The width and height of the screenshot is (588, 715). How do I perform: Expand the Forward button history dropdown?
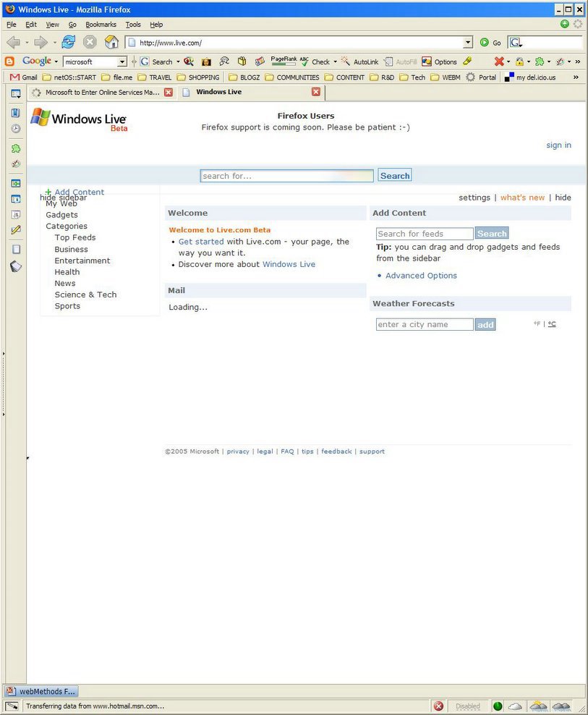point(55,43)
